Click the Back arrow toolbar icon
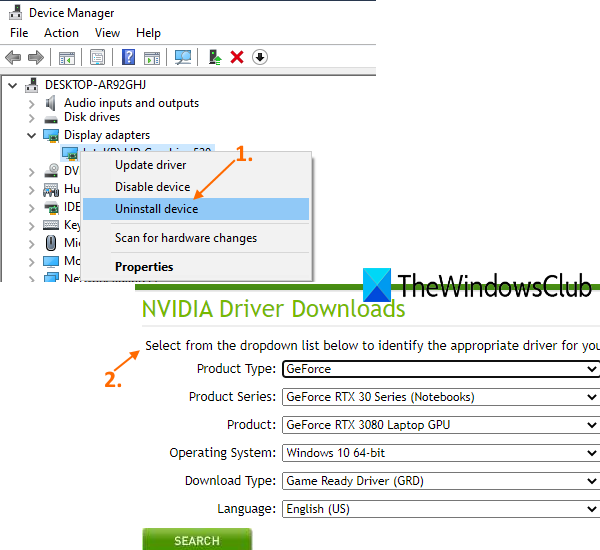This screenshot has height=550, width=600. [13, 57]
